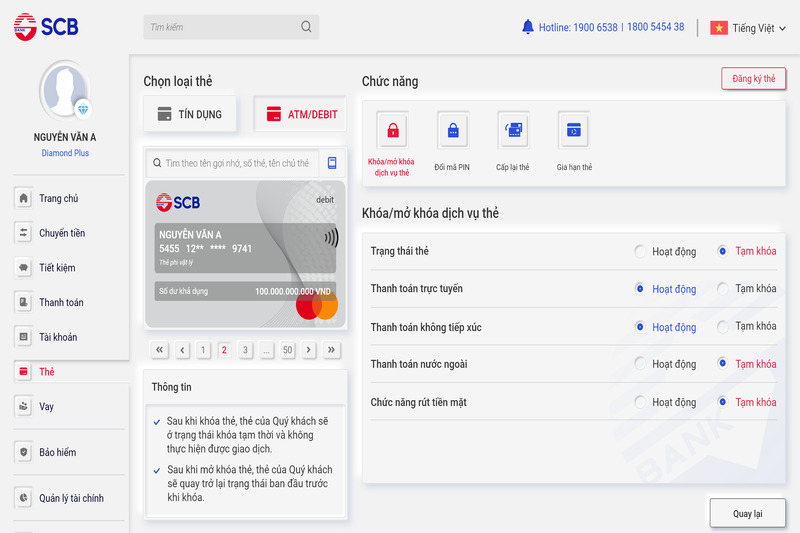This screenshot has width=800, height=533.
Task: Go to the previous card page
Action: tap(182, 350)
